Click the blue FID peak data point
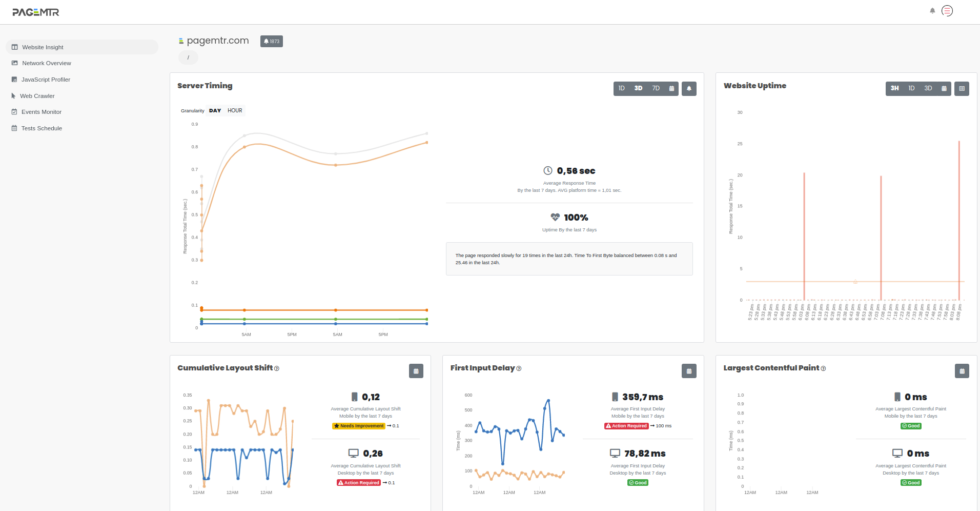980x511 pixels. 548,400
